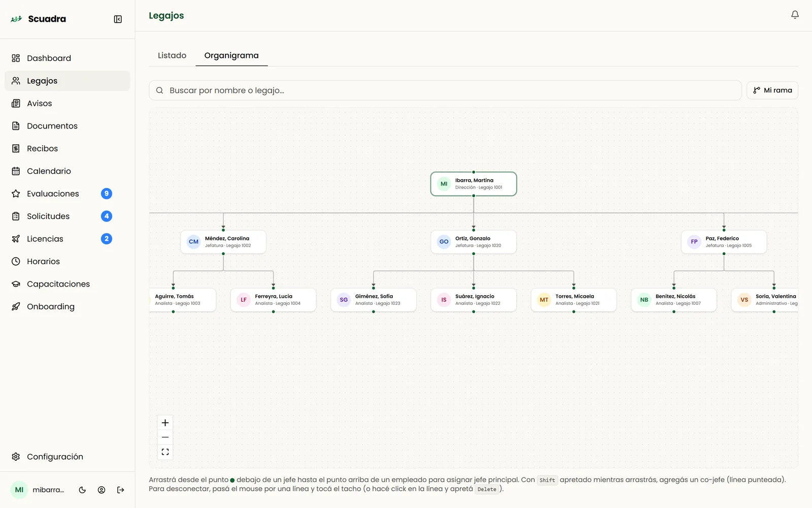Open Solicitudes section
812x508 pixels.
coord(67,216)
